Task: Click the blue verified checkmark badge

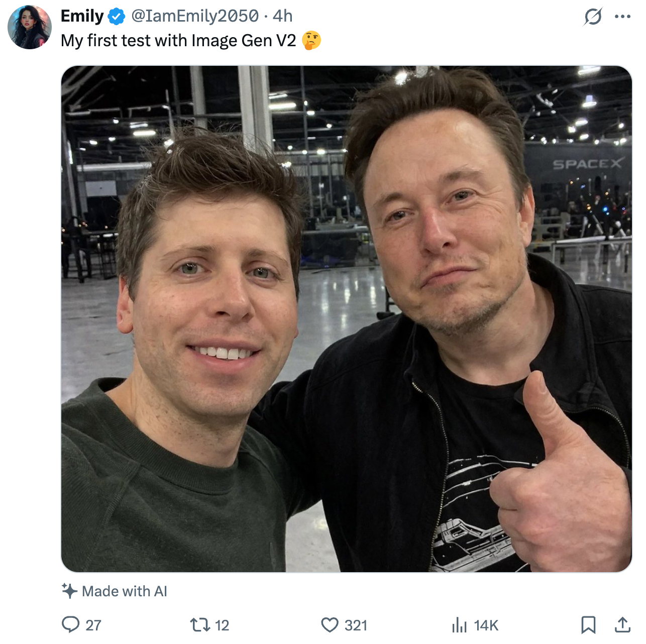Action: point(117,17)
